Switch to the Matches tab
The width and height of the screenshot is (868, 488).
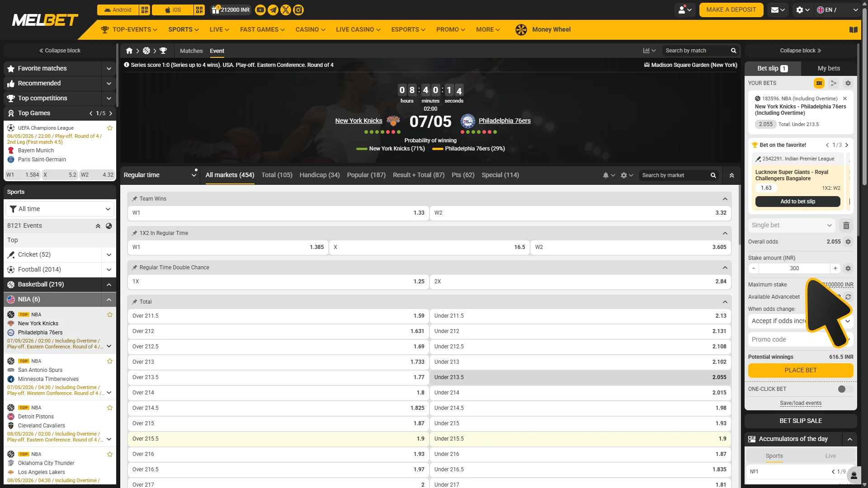point(191,51)
